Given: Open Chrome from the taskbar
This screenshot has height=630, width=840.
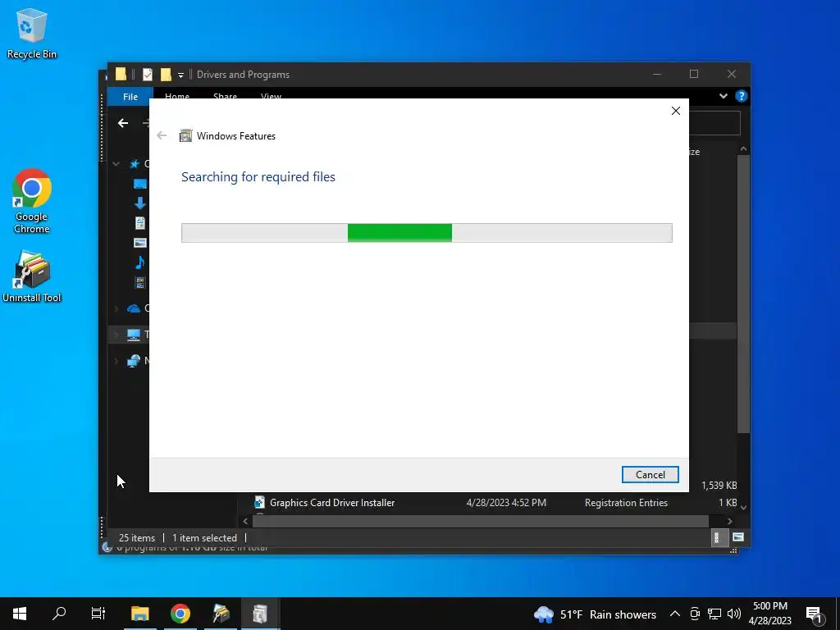Looking at the screenshot, I should [x=180, y=614].
